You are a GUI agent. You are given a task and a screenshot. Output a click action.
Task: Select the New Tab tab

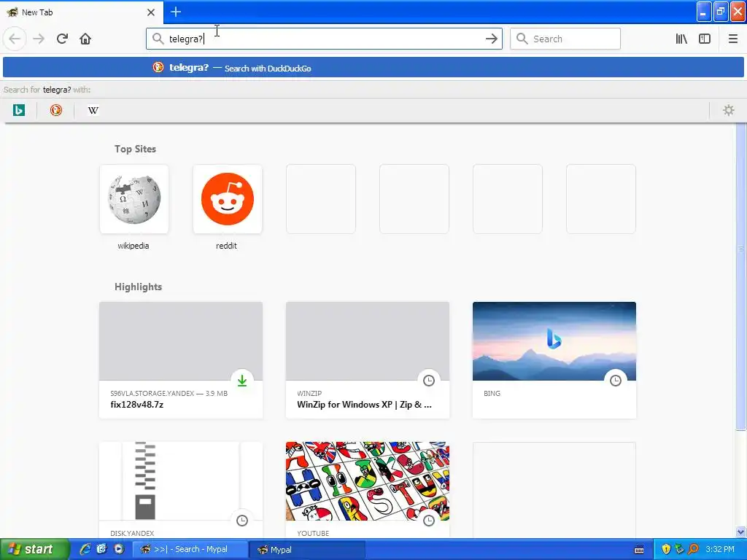[82, 12]
